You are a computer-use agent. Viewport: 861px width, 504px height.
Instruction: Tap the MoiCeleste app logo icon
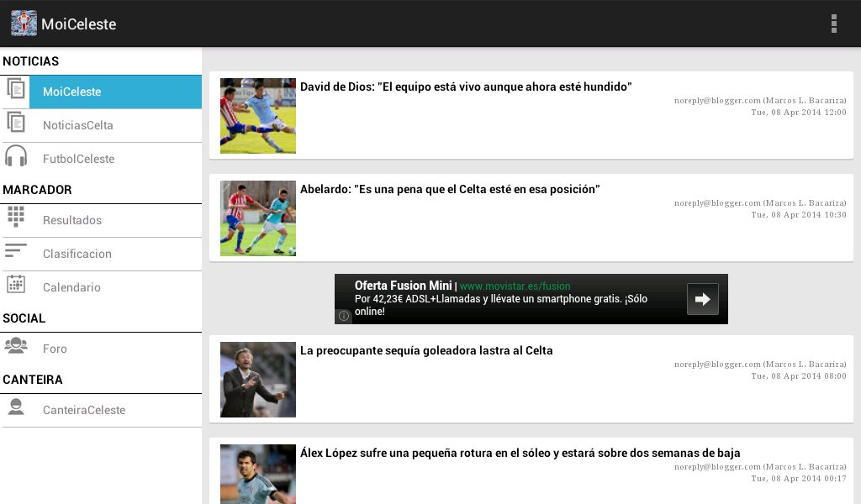click(24, 24)
